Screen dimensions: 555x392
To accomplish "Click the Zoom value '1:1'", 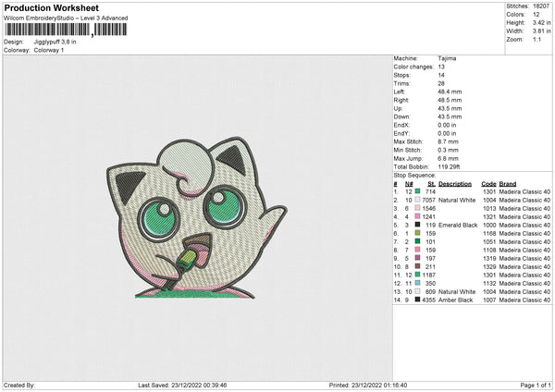I will coord(536,39).
